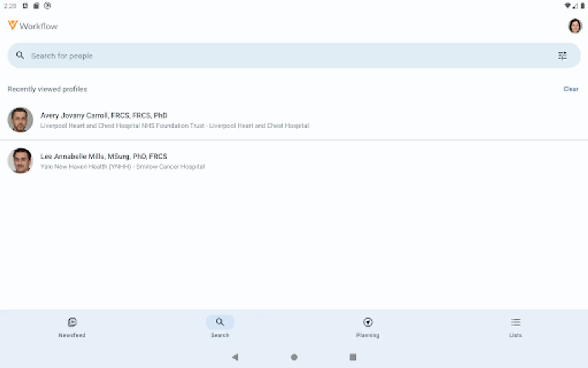The height and width of the screenshot is (368, 588).
Task: Select Lee Annabelle Mills, MSurg, PhD, FRCS
Action: point(104,156)
